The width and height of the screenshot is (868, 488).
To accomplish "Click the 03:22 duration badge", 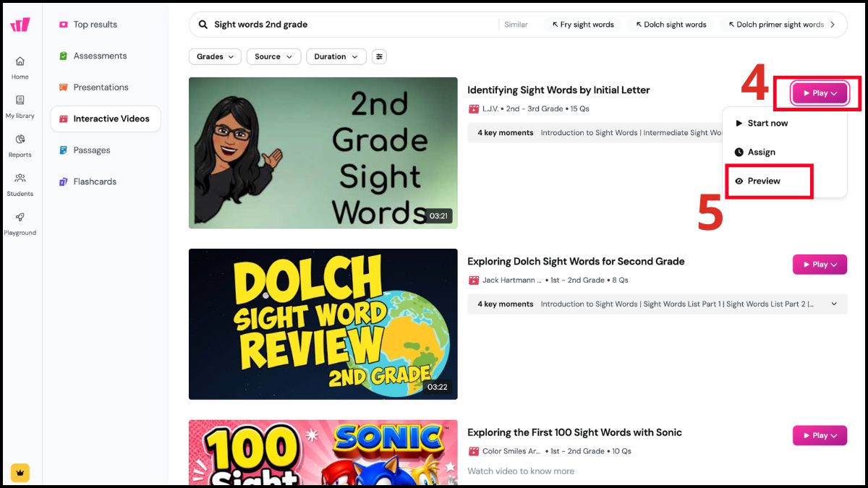I will click(x=437, y=388).
